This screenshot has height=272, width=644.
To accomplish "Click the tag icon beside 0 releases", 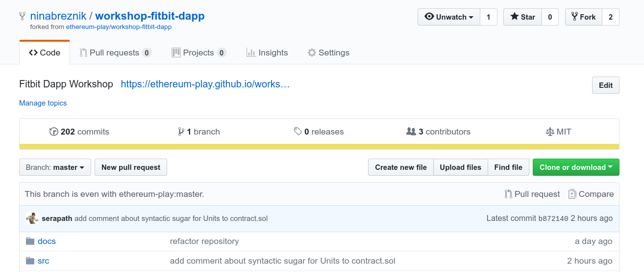I will 298,132.
